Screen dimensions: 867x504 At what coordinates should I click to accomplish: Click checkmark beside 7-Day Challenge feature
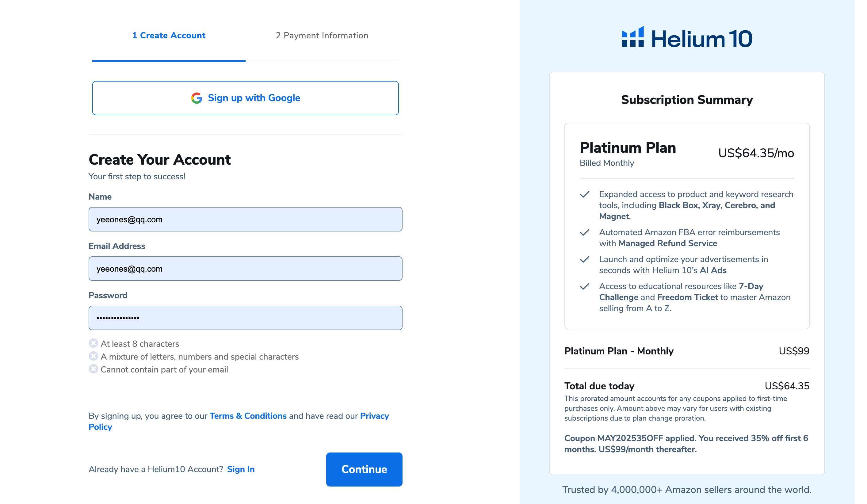point(585,286)
